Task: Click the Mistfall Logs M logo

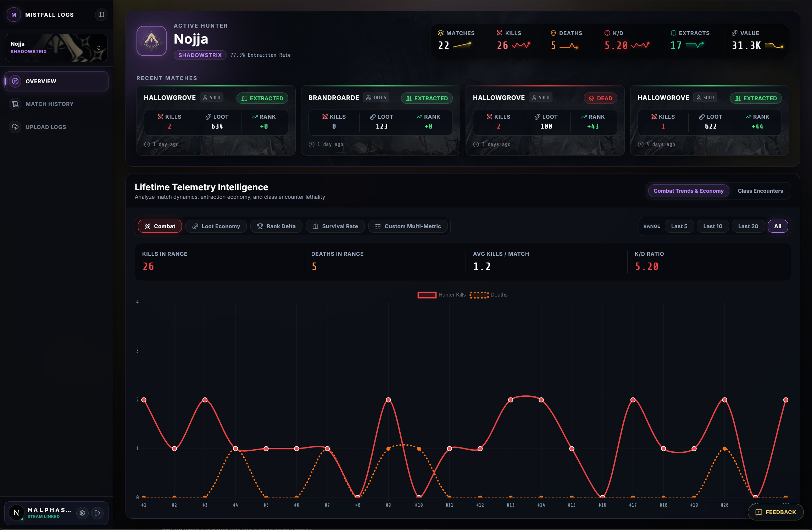Action: [14, 15]
